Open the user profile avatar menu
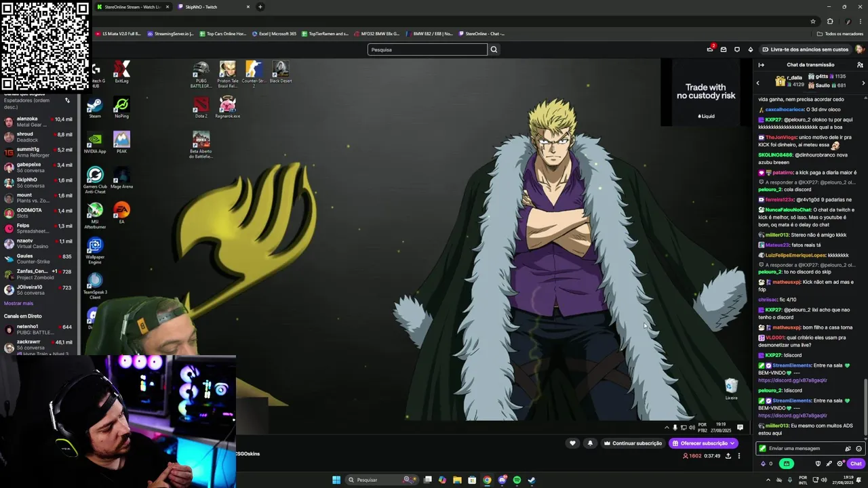The height and width of the screenshot is (488, 868). tap(859, 49)
